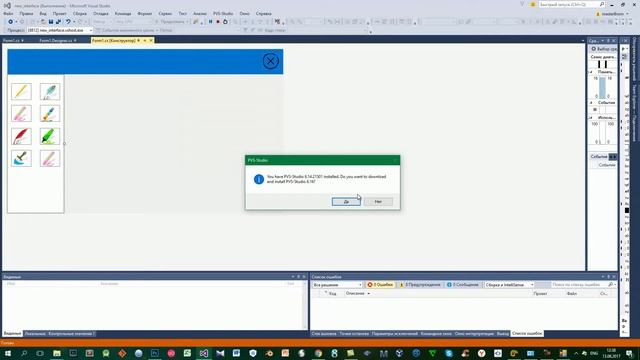This screenshot has height=360, width=640.
Task: Pause the diagnostic session in the right panel
Action: (x=602, y=64)
